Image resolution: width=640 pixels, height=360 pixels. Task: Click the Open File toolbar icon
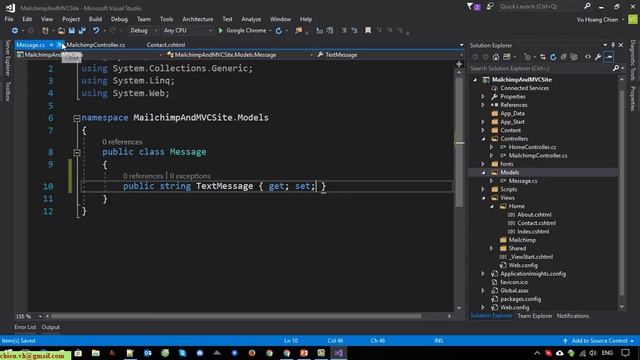click(61, 31)
